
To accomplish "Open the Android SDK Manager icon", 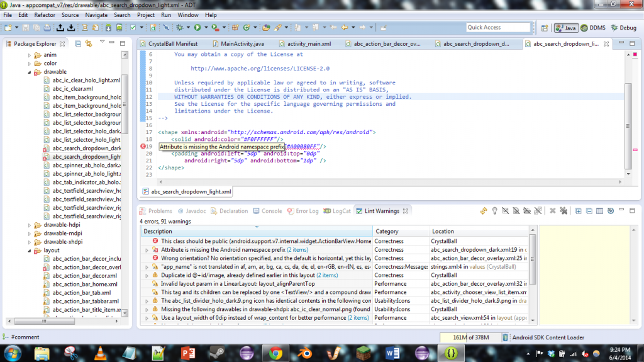I will pos(108,28).
